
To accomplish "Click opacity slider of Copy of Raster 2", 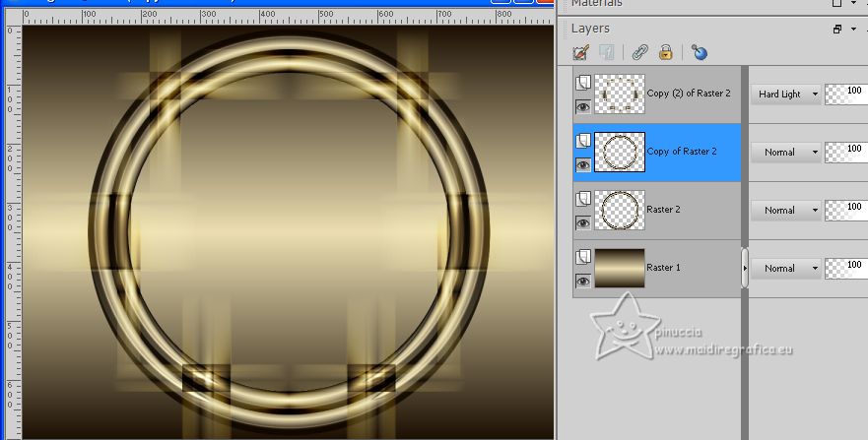I will (x=846, y=152).
